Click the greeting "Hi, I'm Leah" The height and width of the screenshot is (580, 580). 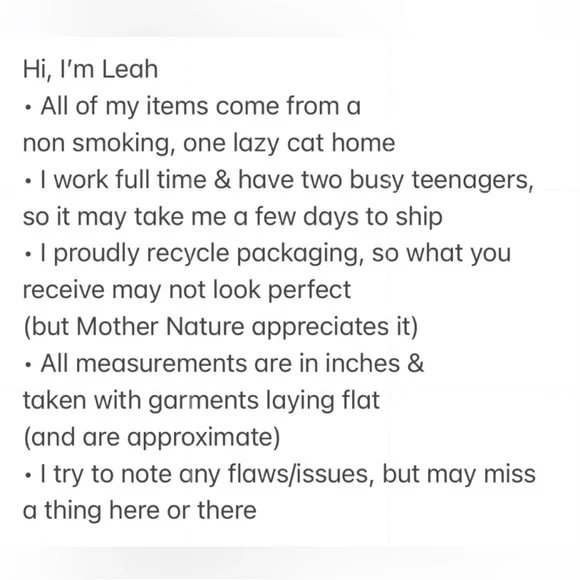pyautogui.click(x=91, y=70)
